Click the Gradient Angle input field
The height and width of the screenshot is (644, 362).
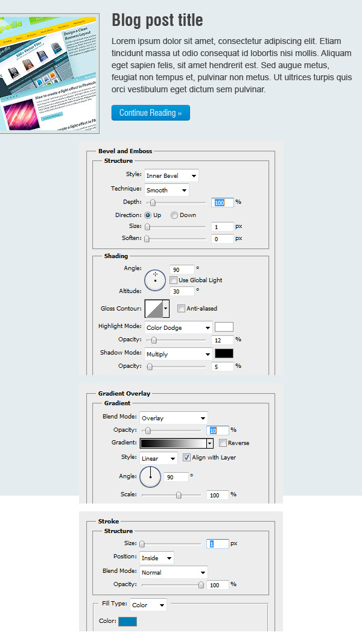[176, 477]
